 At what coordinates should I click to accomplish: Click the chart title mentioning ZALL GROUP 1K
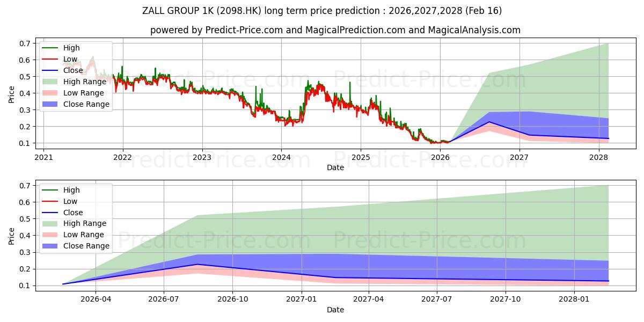[322, 11]
